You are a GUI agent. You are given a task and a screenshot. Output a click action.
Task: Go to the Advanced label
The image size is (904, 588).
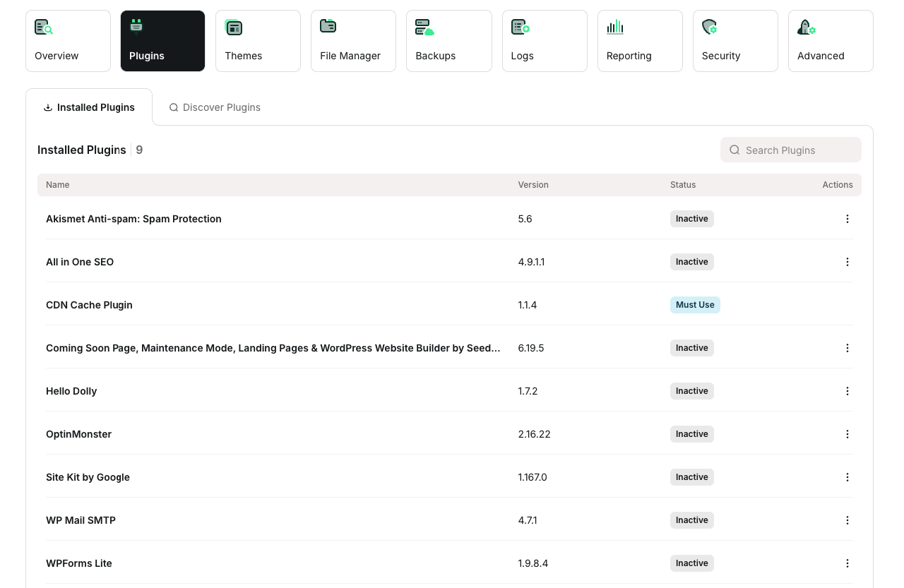(x=821, y=56)
